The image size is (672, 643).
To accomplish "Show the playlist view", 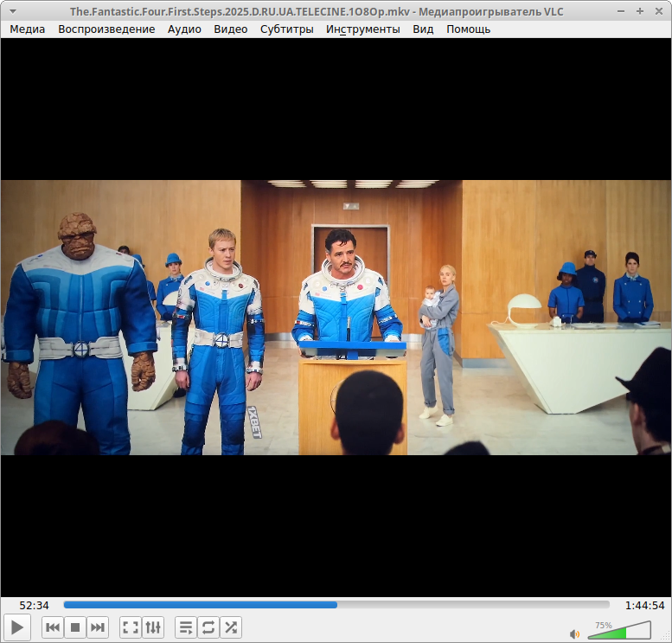I will [x=186, y=627].
